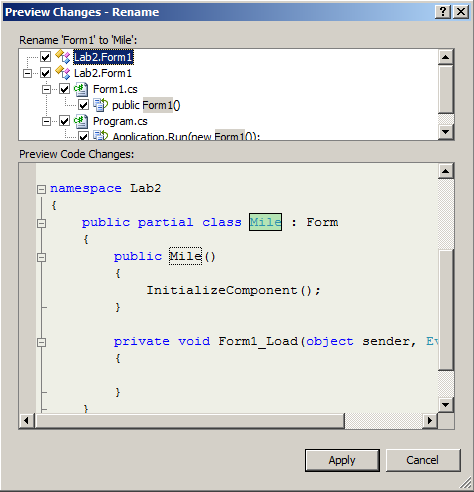Cancel the rename preview
The height and width of the screenshot is (492, 474).
click(x=423, y=460)
